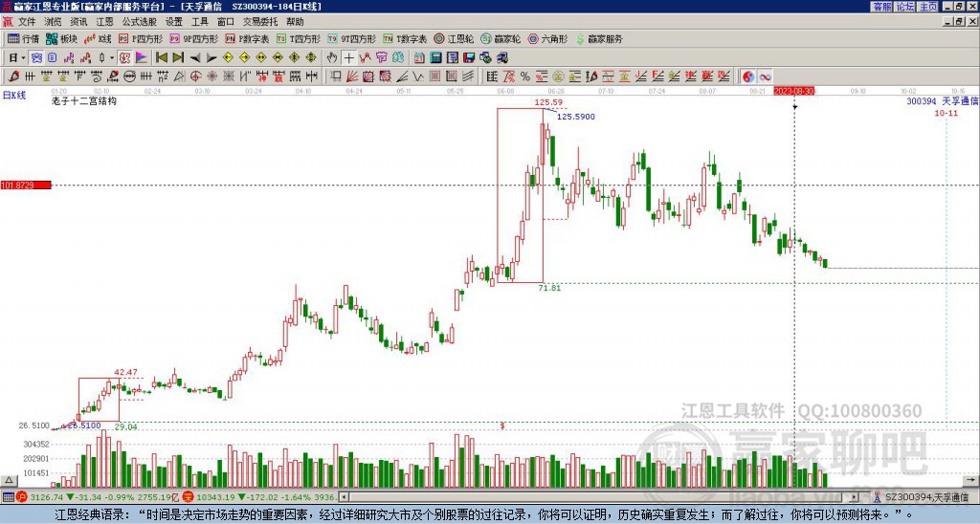Open the calculator icon
980x524 pixels.
tap(435, 58)
